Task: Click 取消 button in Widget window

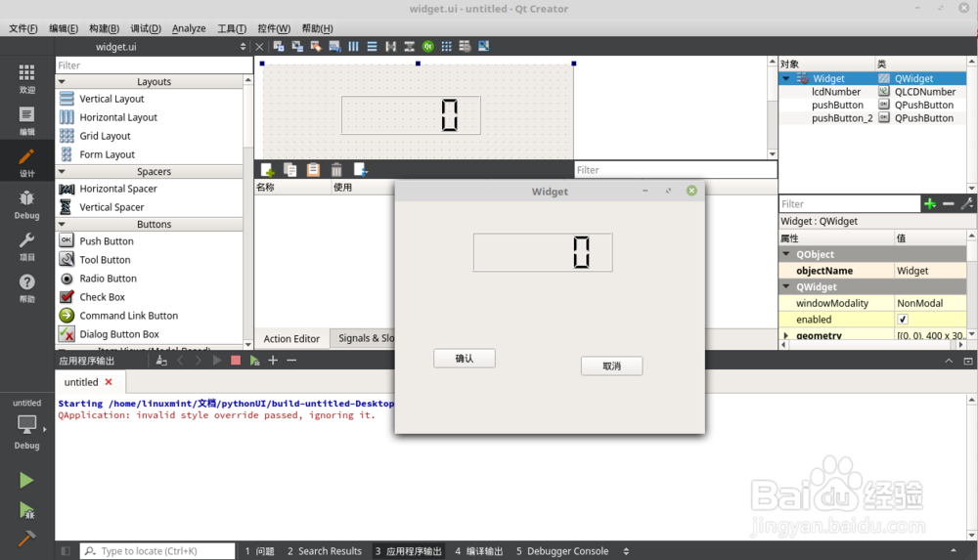Action: tap(611, 366)
